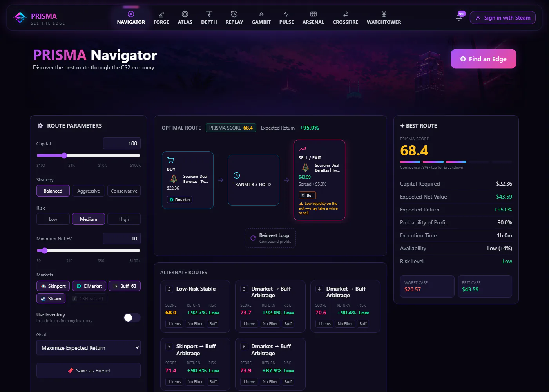Open the Crossfire swap arrows icon

coord(345,14)
